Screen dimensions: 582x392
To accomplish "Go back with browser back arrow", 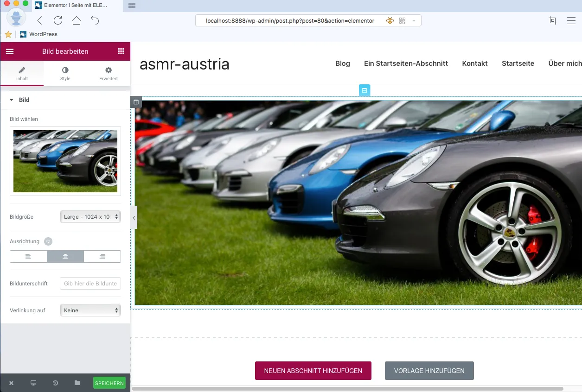I will [39, 20].
